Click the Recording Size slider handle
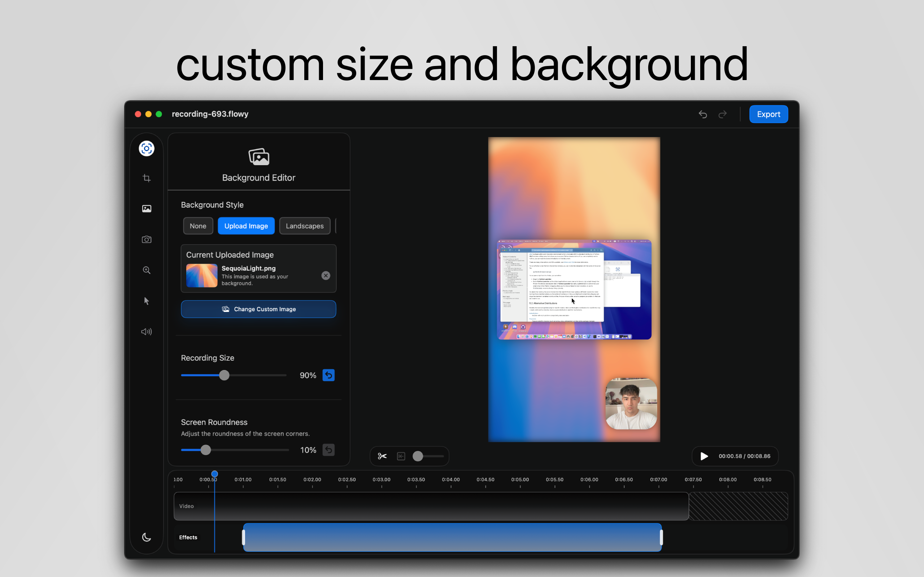The image size is (924, 577). pyautogui.click(x=225, y=375)
